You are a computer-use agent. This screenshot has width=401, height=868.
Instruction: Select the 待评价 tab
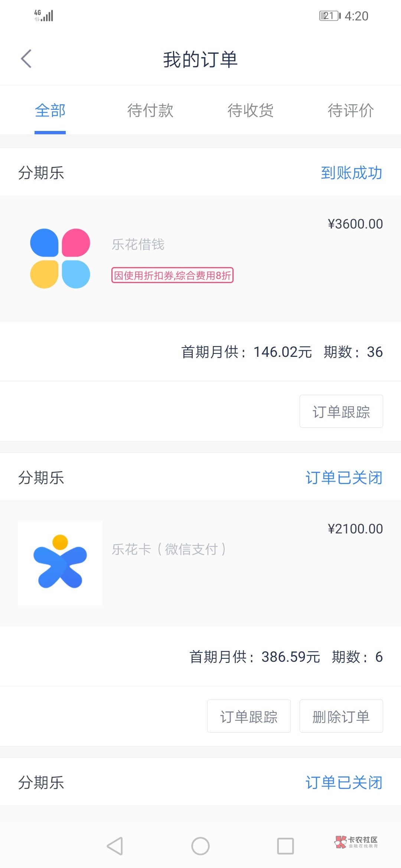pyautogui.click(x=351, y=111)
